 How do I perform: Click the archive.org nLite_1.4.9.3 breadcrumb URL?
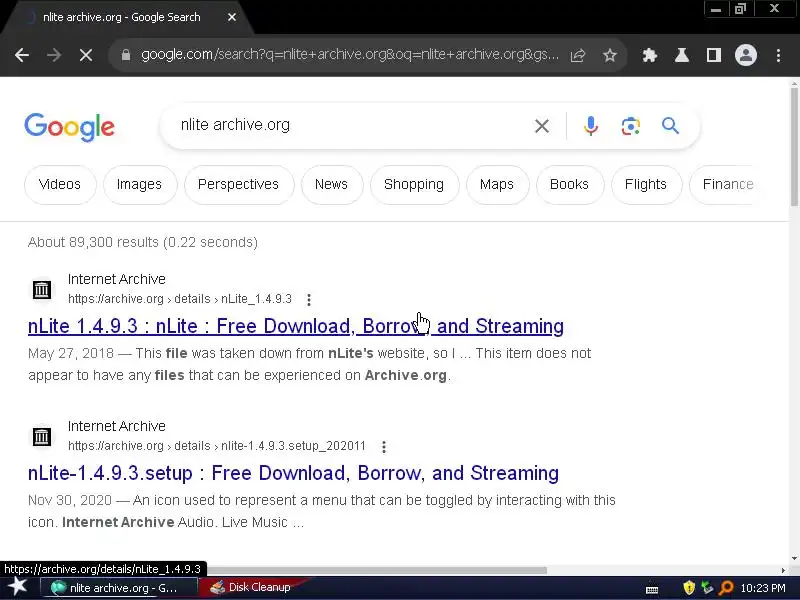(x=180, y=299)
